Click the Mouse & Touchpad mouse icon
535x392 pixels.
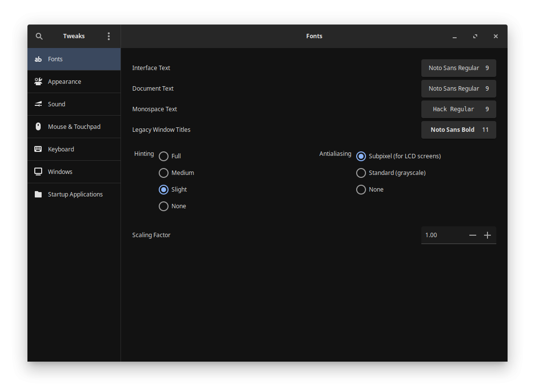pyautogui.click(x=38, y=127)
